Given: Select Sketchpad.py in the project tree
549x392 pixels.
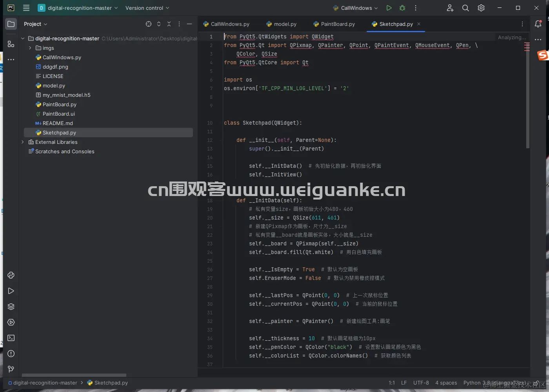Looking at the screenshot, I should click(108, 132).
